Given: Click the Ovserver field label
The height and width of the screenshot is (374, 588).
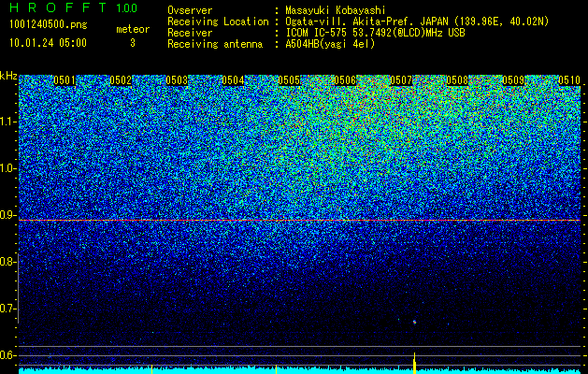Looking at the screenshot, I should coord(190,11).
